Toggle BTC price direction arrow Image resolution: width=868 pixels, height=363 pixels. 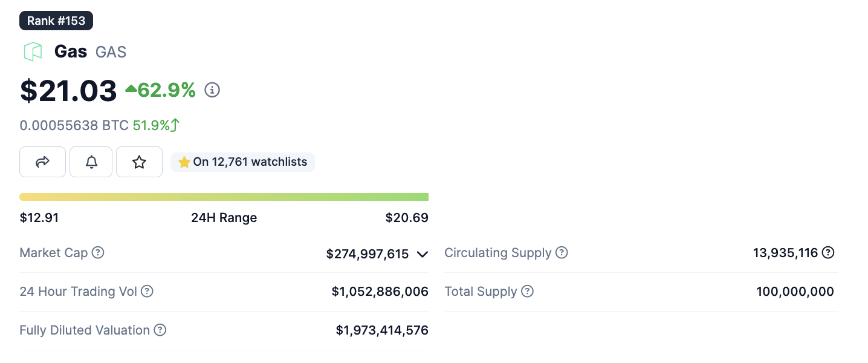pos(175,125)
